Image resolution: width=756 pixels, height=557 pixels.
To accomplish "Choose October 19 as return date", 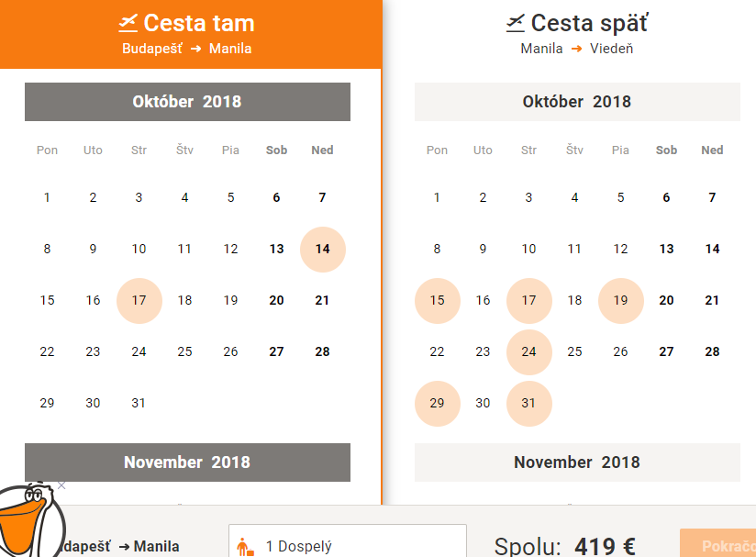I will [621, 301].
